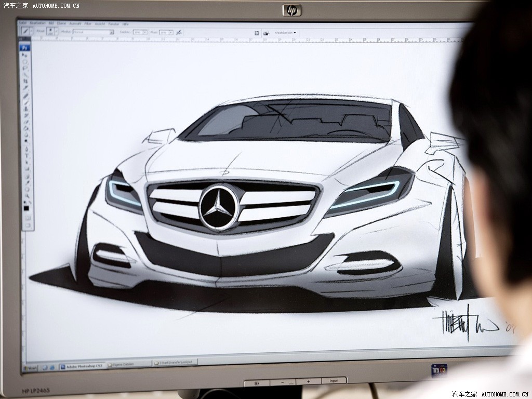
Task: Select the Lasso tool
Action: pos(25,68)
